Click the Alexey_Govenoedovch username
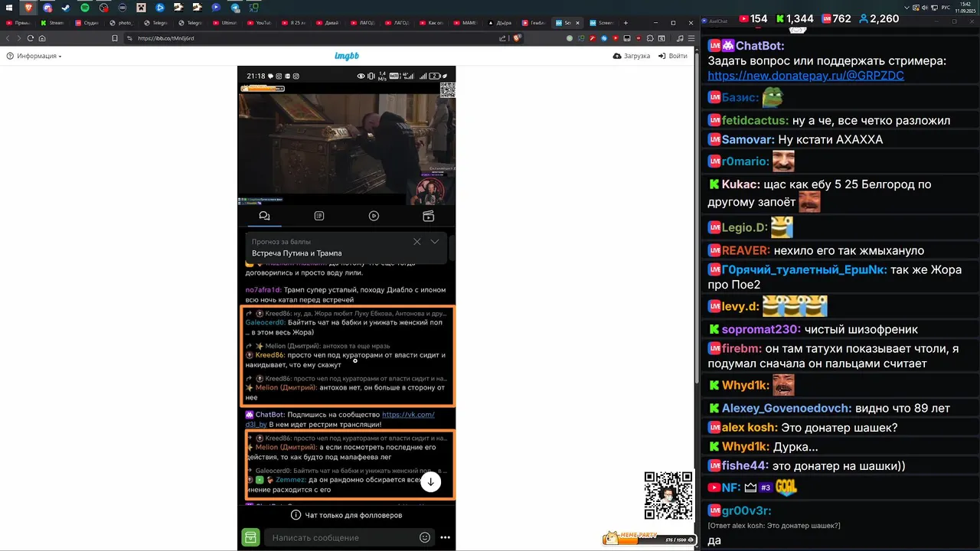Image resolution: width=980 pixels, height=551 pixels. point(786,408)
